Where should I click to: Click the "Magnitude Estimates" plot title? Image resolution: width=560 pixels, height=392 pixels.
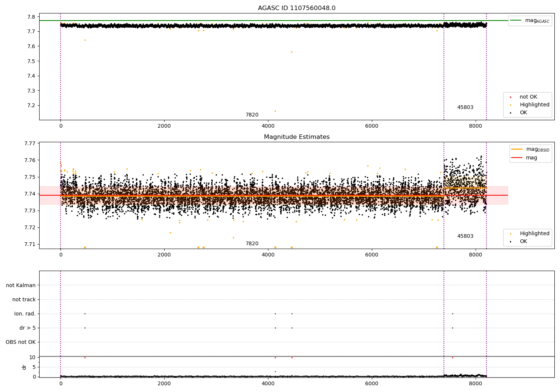pos(296,137)
